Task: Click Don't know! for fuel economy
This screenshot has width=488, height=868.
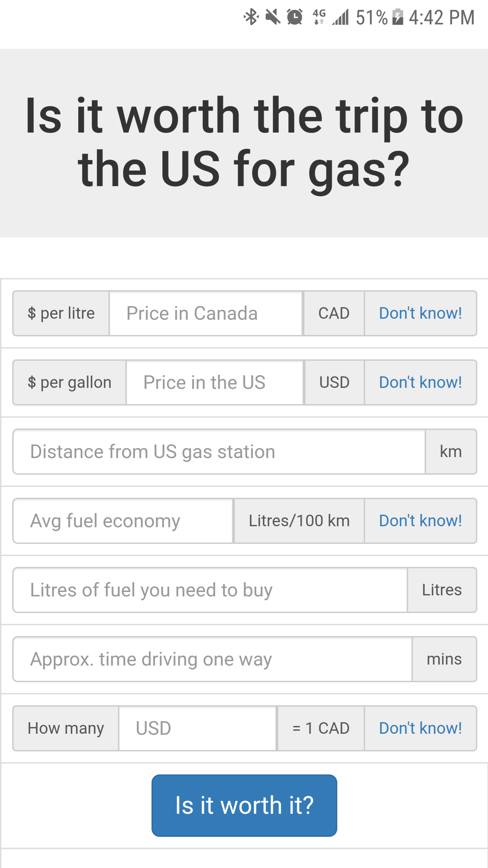Action: tap(420, 521)
